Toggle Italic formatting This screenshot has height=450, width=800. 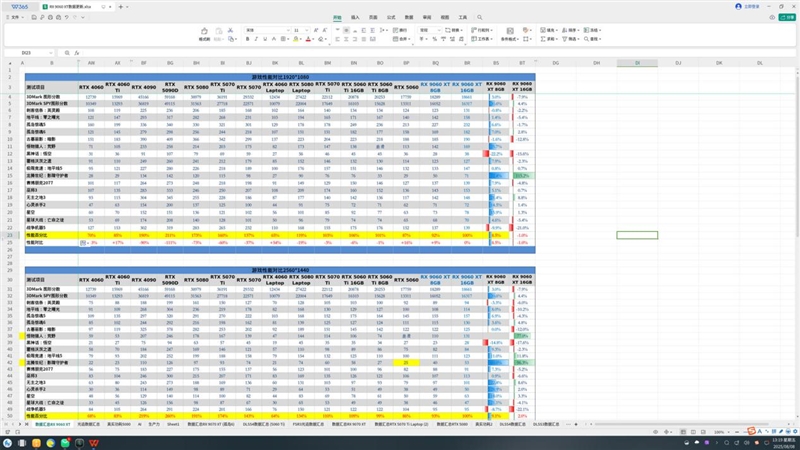[256, 39]
